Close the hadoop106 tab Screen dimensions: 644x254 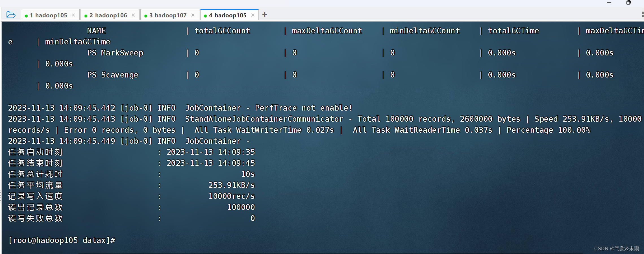pos(133,15)
